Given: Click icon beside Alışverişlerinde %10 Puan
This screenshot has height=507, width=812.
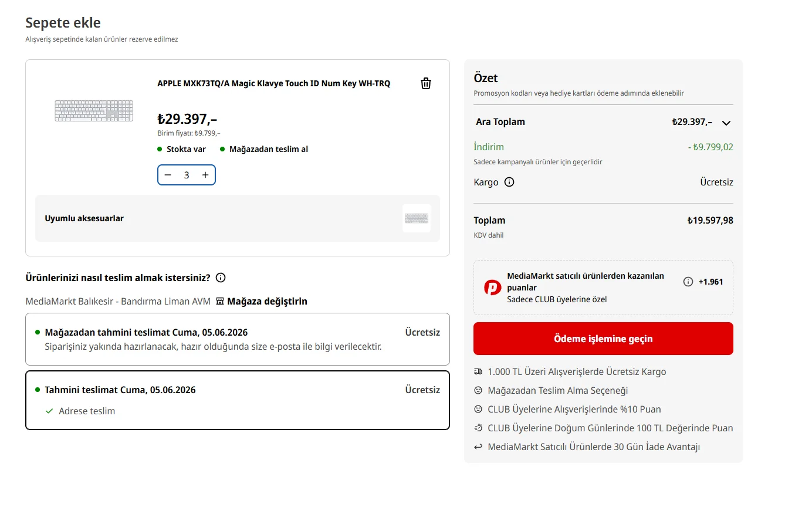Looking at the screenshot, I should pyautogui.click(x=478, y=409).
